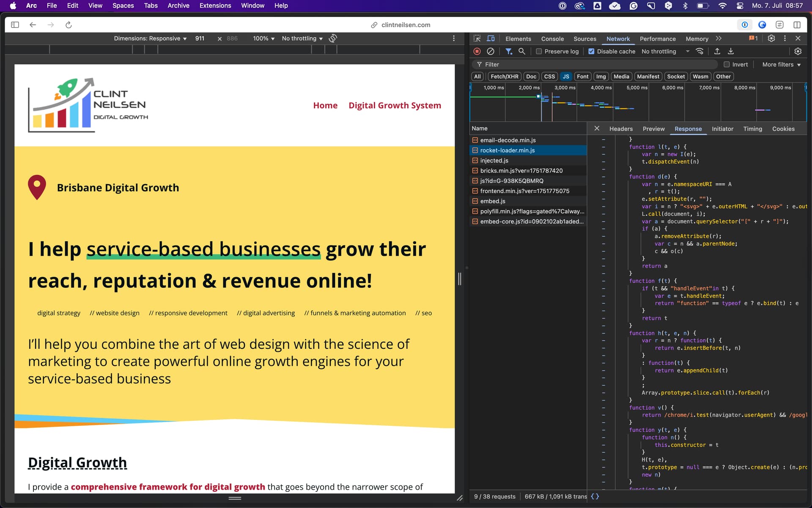Open network search magnifier
812x508 pixels.
522,51
